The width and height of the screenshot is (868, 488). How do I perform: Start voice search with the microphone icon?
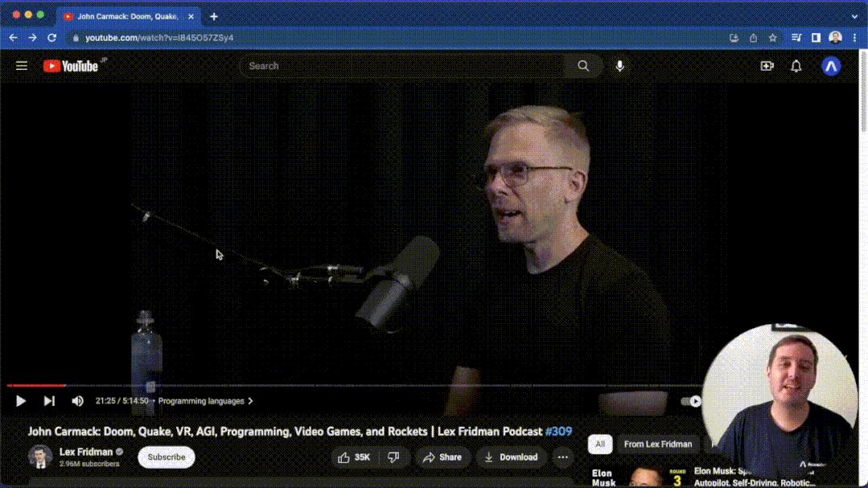[620, 66]
